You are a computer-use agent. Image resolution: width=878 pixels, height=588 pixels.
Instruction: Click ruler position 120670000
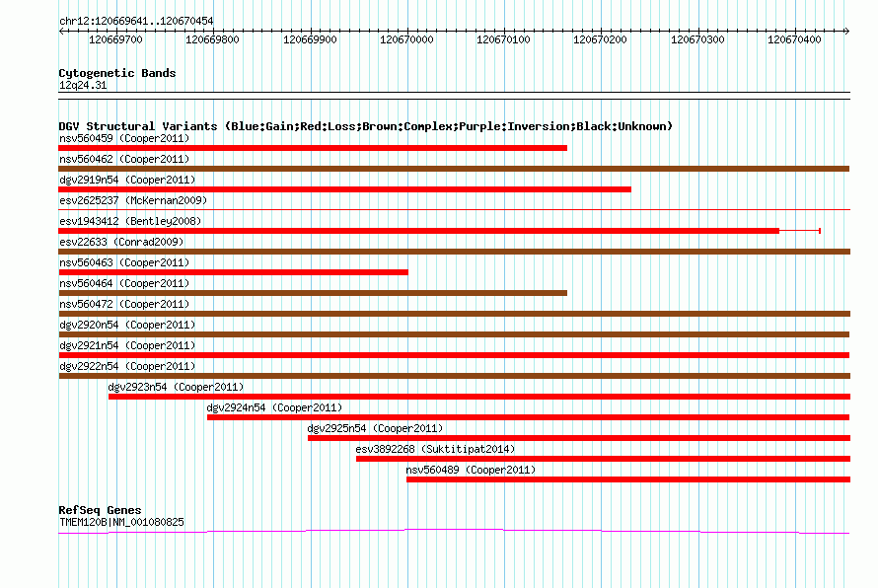[407, 39]
